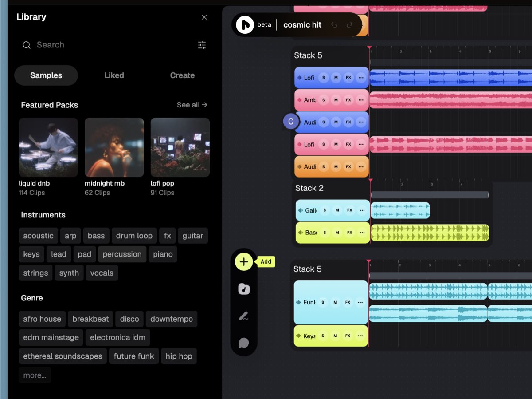
Task: Click the C user avatar
Action: [x=291, y=122]
